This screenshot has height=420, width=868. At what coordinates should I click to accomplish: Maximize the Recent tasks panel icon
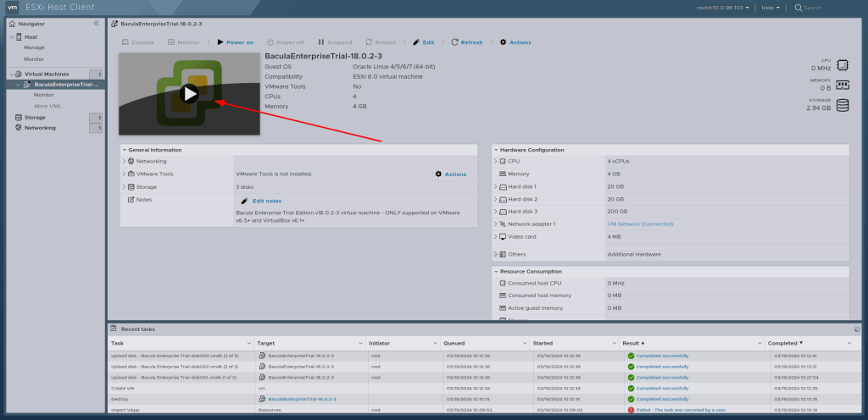(857, 329)
